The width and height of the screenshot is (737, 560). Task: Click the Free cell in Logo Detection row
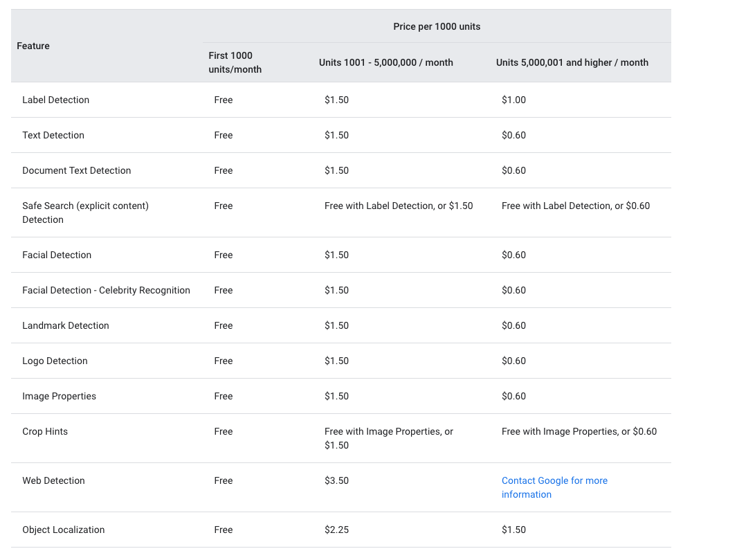pyautogui.click(x=224, y=361)
